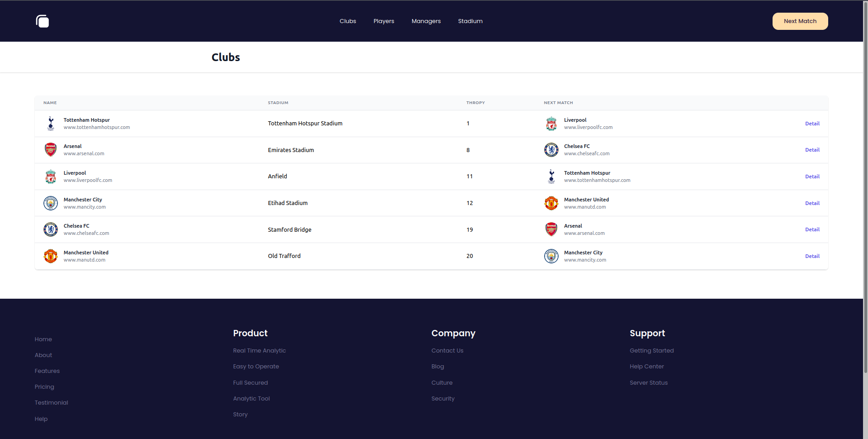The width and height of the screenshot is (868, 439).
Task: Click the www.arsenal.com website link
Action: [84, 153]
